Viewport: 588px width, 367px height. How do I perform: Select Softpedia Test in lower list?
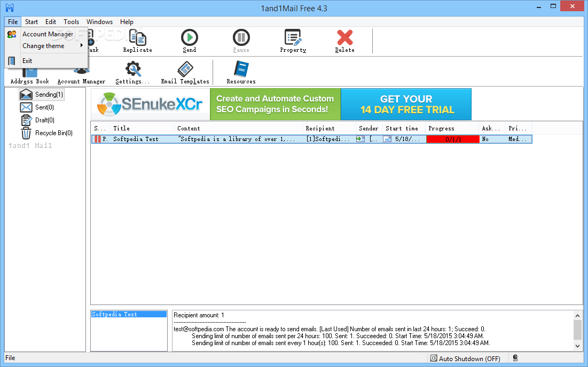click(x=129, y=315)
